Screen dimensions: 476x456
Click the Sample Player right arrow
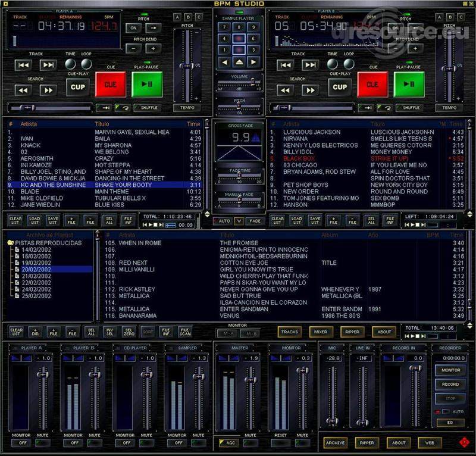pyautogui.click(x=253, y=62)
